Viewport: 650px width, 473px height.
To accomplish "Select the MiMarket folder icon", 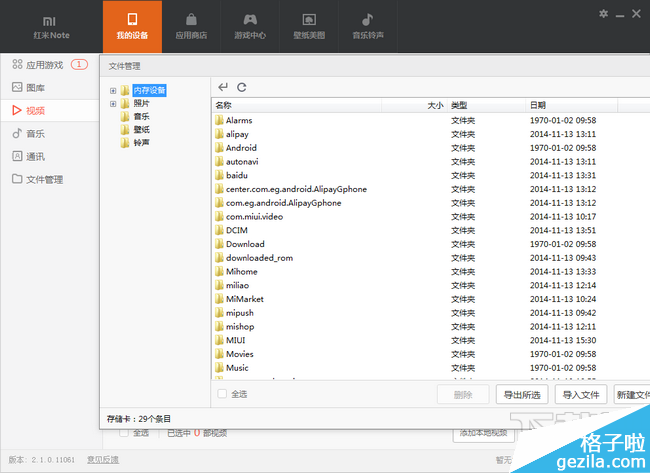I will [x=219, y=299].
